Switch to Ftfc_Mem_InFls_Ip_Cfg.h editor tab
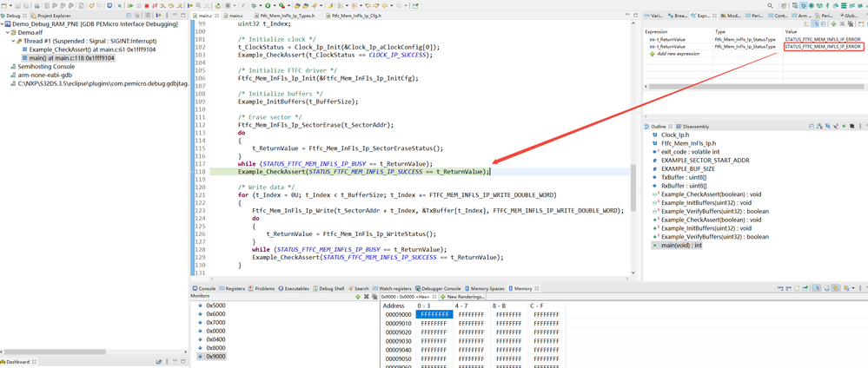 pos(353,16)
